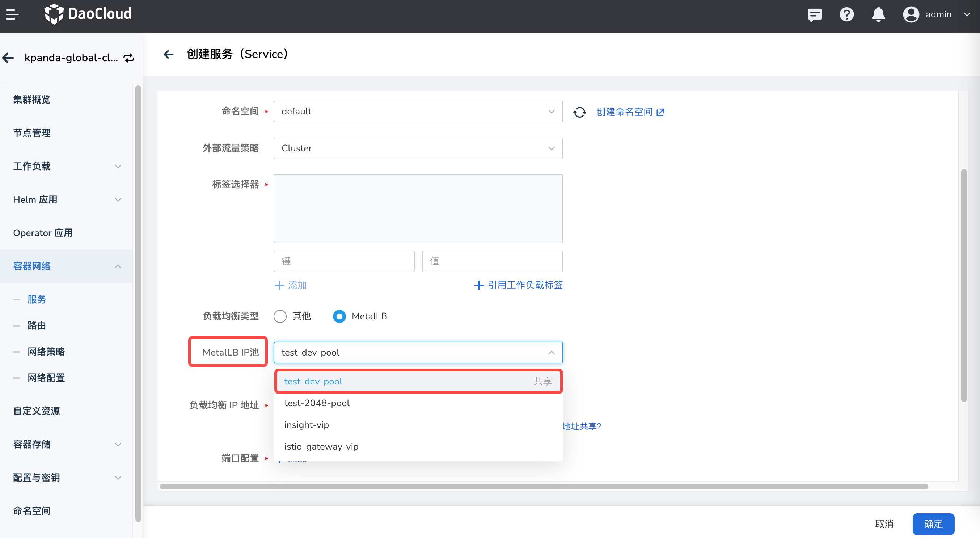980x538 pixels.
Task: Click the 确定 confirm button
Action: click(x=933, y=524)
